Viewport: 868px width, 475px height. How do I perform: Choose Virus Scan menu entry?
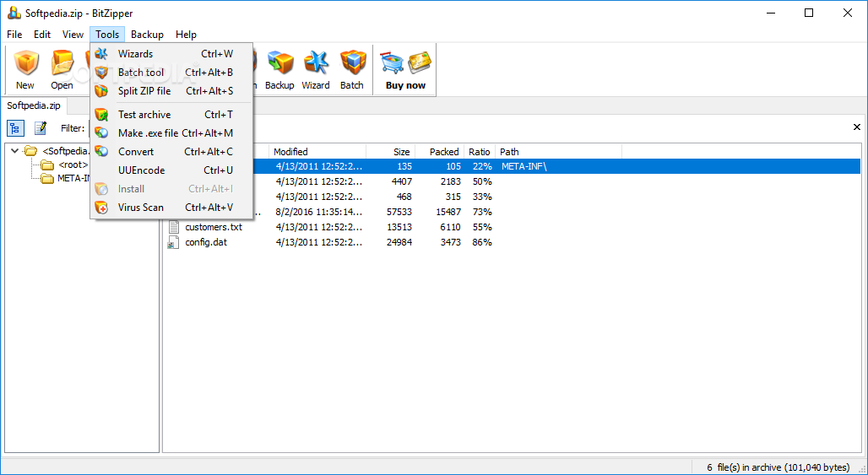pos(171,208)
